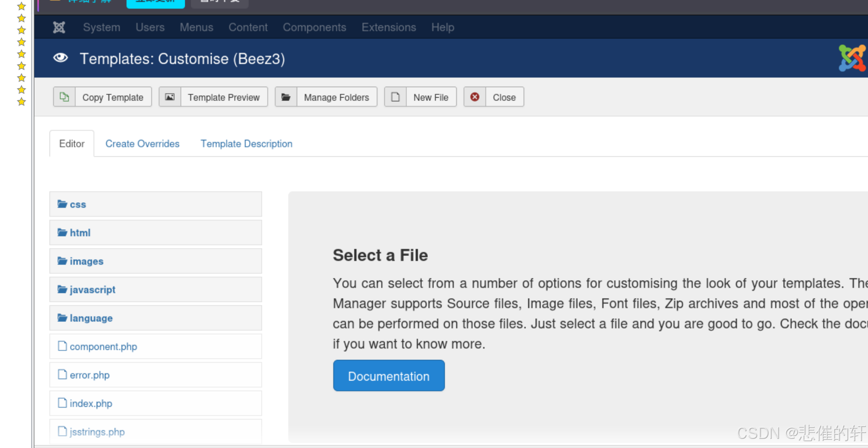
Task: Open the Components menu
Action: pos(315,28)
